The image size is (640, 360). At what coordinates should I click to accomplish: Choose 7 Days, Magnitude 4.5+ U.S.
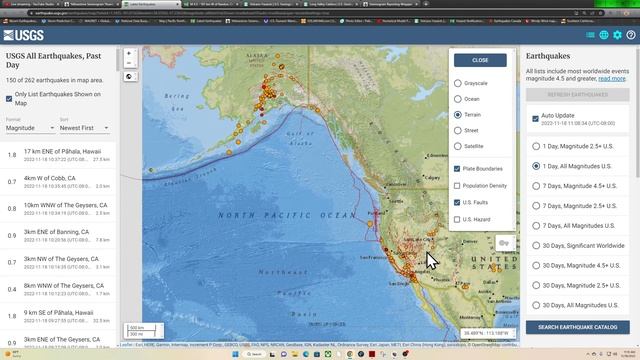point(536,186)
